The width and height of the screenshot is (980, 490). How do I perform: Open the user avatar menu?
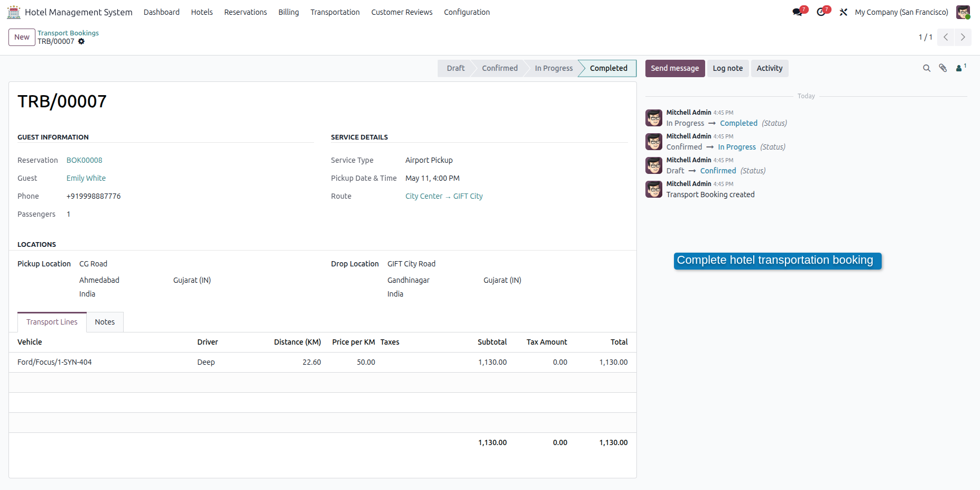(x=963, y=12)
